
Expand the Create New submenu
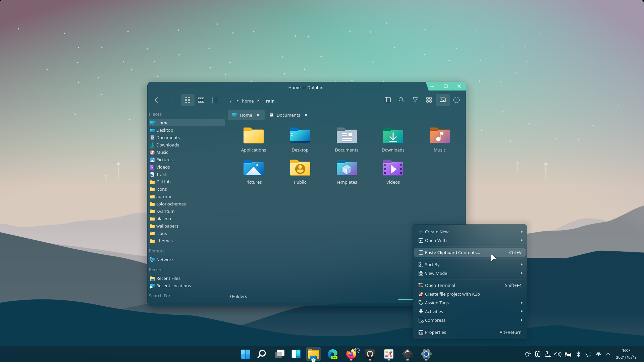[470, 232]
